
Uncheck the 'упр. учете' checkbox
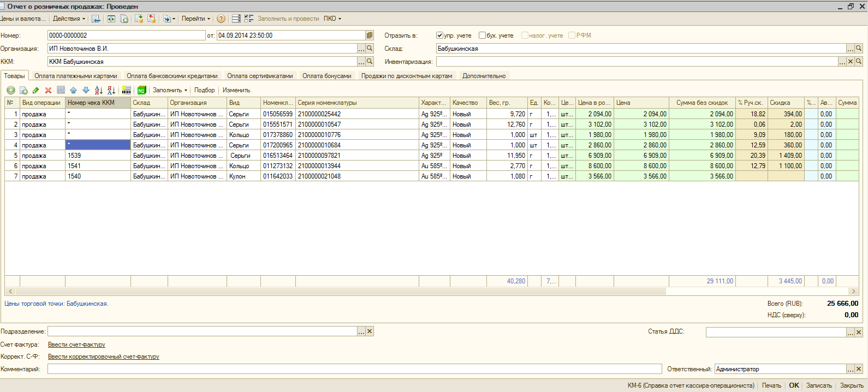coord(439,35)
